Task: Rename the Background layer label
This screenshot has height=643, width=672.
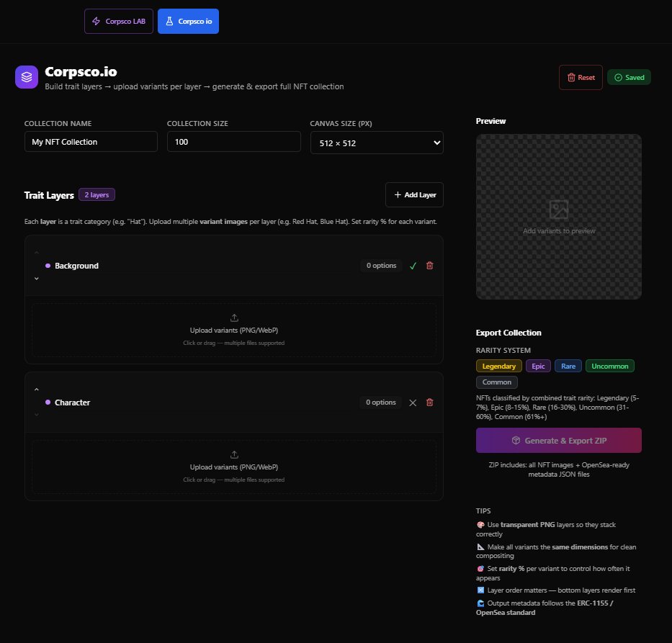Action: click(x=77, y=266)
